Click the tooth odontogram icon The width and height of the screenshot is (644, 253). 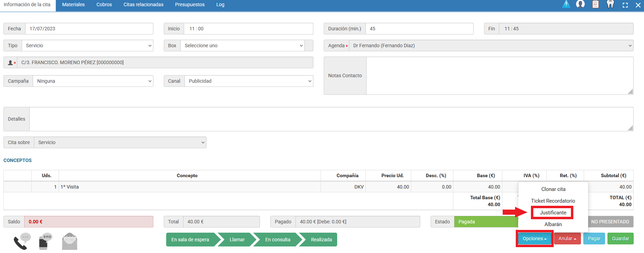[610, 4]
